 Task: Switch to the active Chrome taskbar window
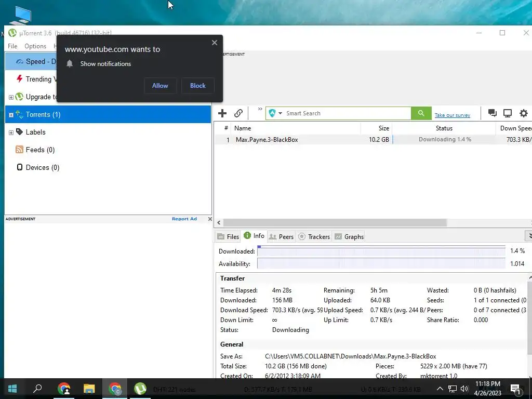(x=115, y=389)
